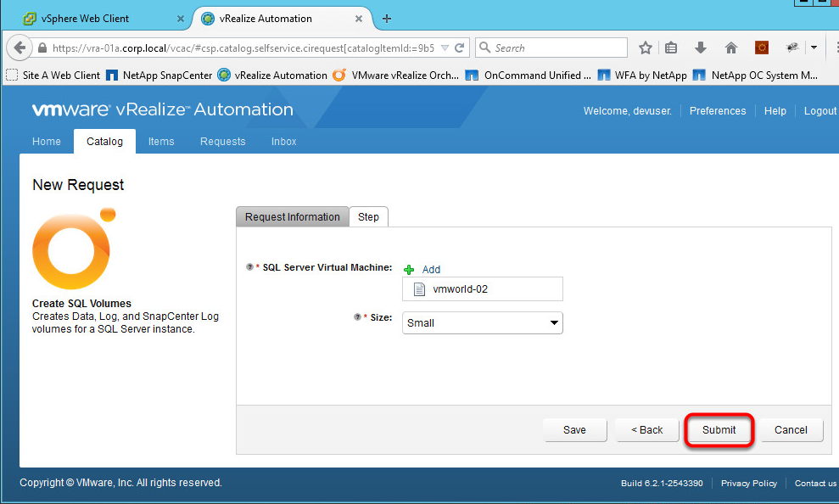
Task: Click the orange extension icon in toolbar
Action: coord(762,48)
